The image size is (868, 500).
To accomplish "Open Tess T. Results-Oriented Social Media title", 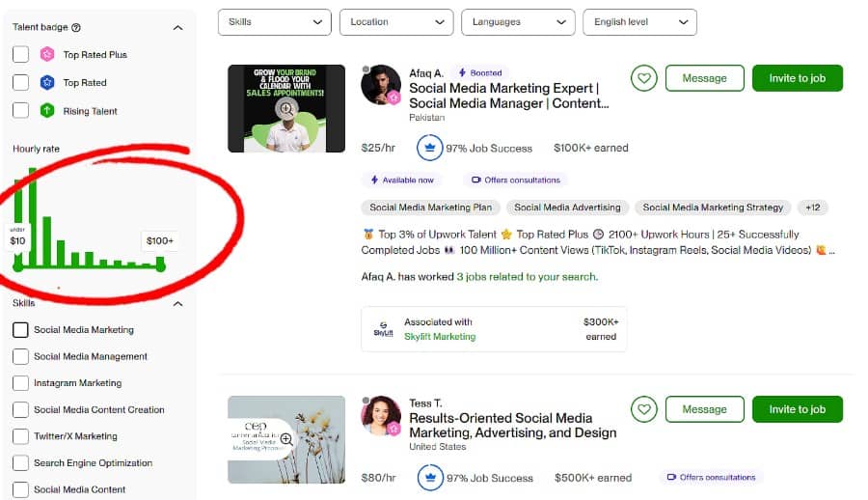I will (513, 425).
